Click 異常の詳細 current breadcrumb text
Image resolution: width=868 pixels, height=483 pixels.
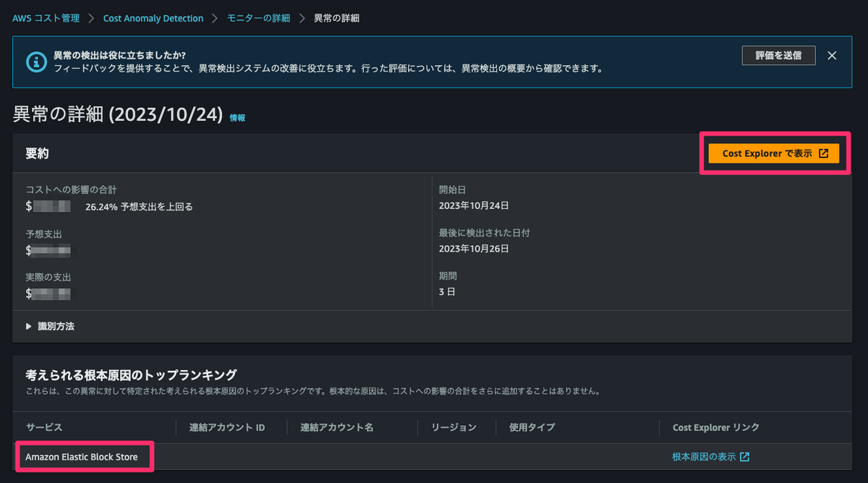(x=336, y=18)
